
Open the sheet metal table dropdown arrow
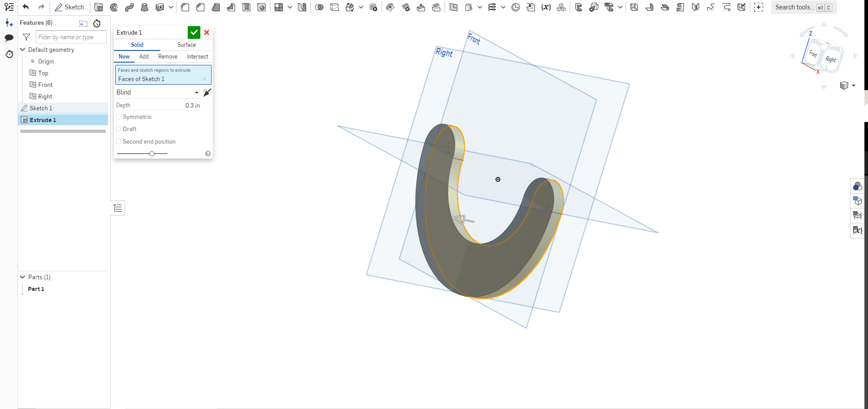tap(620, 7)
